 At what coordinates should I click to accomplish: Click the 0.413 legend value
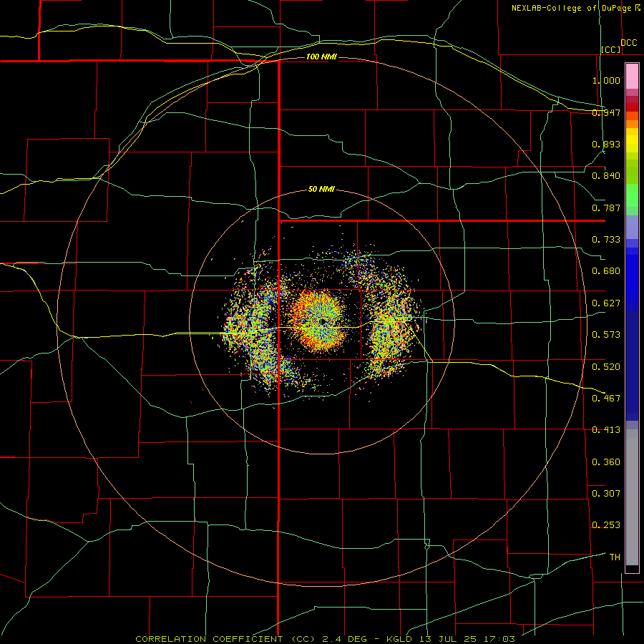[606, 430]
